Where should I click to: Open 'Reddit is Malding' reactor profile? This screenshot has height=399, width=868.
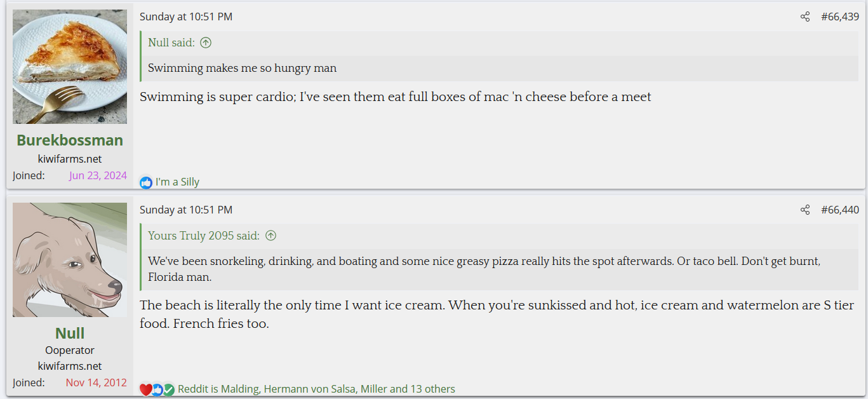(218, 389)
